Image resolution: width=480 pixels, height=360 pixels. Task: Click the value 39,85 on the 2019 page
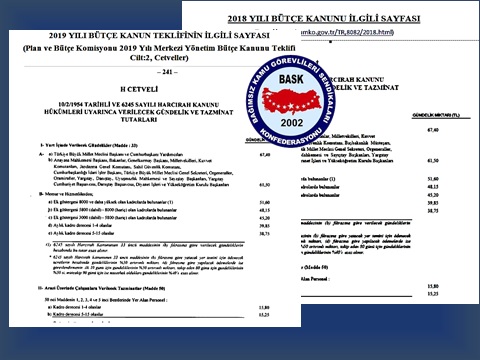coord(265,226)
